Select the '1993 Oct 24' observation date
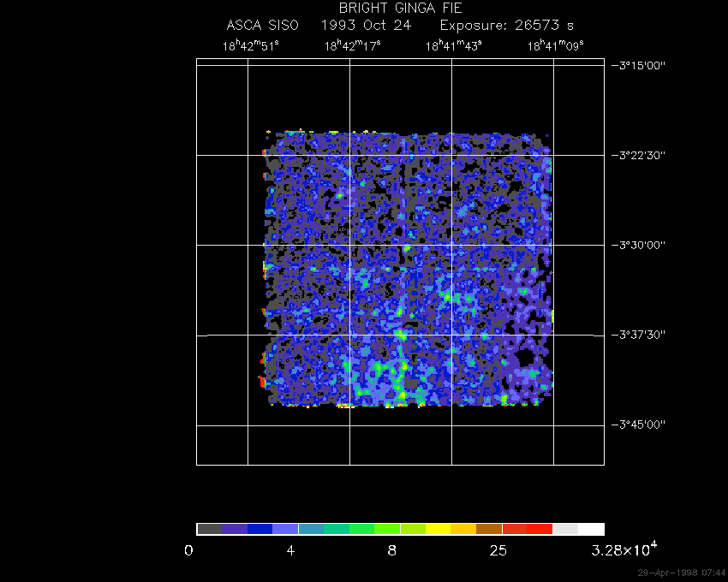The image size is (728, 582). click(x=366, y=26)
